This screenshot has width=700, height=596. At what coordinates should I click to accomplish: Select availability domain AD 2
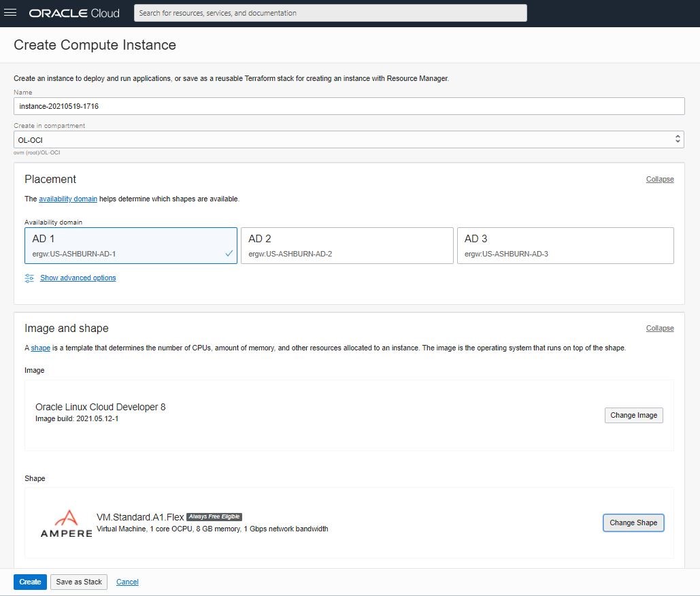(x=347, y=246)
